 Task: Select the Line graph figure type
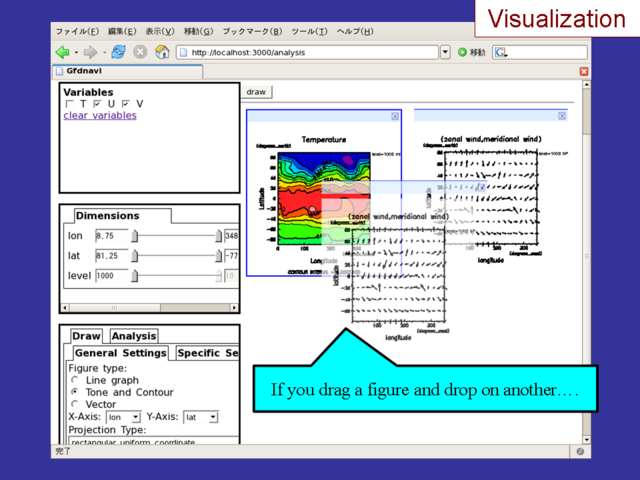[x=75, y=380]
